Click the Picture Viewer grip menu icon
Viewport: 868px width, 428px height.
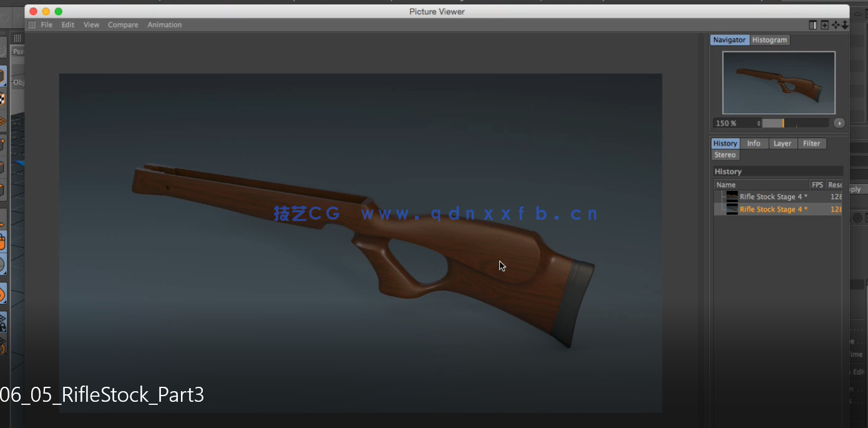[32, 25]
